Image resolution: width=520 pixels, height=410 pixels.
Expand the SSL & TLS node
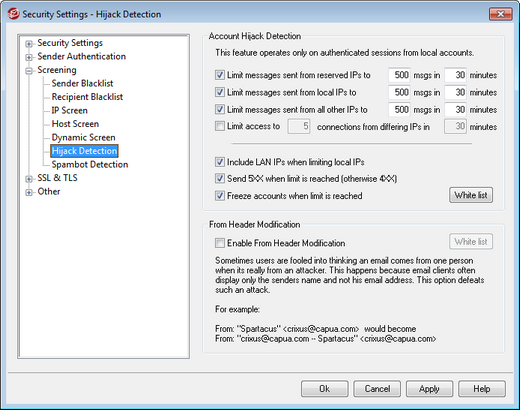29,179
